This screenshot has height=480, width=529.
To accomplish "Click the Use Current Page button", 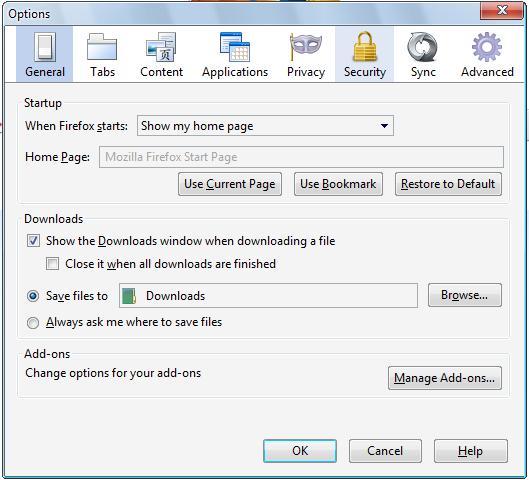I will 230,184.
